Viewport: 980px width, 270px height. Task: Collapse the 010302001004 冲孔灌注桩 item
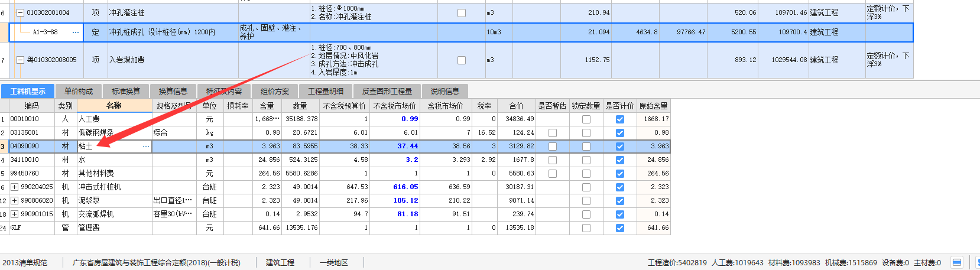pyautogui.click(x=21, y=13)
